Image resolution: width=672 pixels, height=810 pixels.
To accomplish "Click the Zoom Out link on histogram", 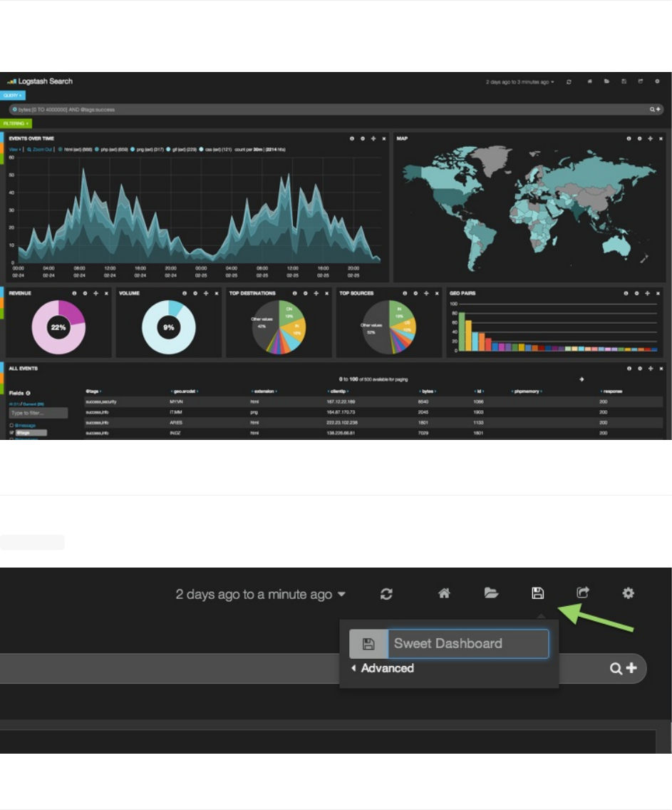I will pyautogui.click(x=40, y=149).
